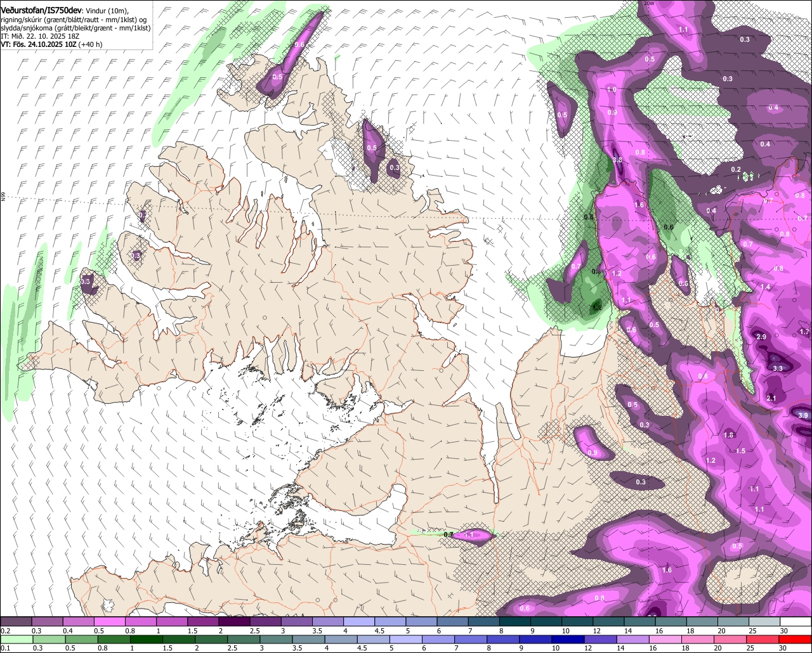
Task: Pick the light gray 25–30 swatch in top row
Action: (x=764, y=621)
